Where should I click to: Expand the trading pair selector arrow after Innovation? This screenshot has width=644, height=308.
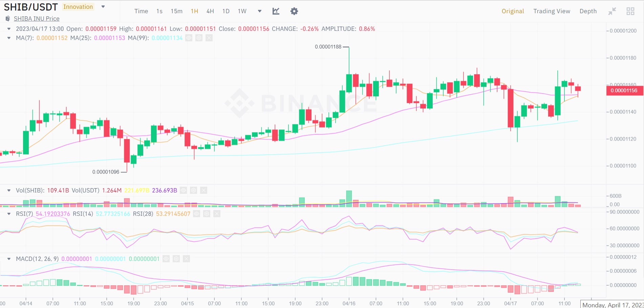[x=103, y=7]
